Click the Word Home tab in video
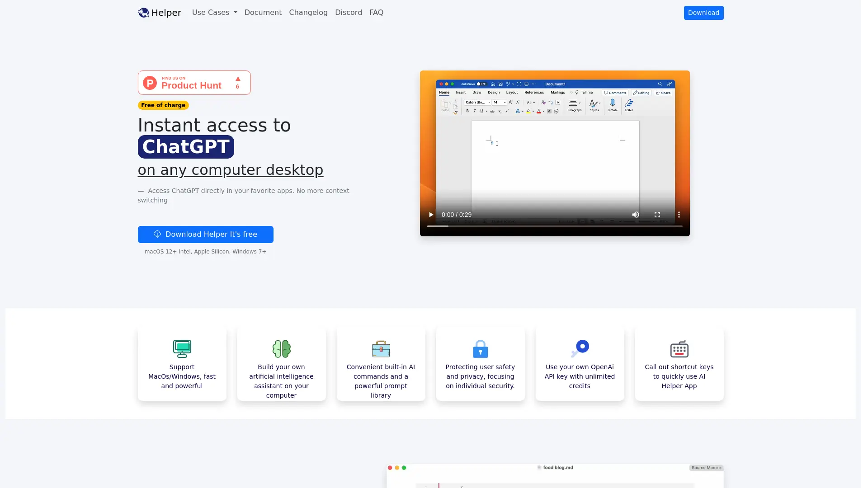This screenshot has width=868, height=488. coord(444,93)
